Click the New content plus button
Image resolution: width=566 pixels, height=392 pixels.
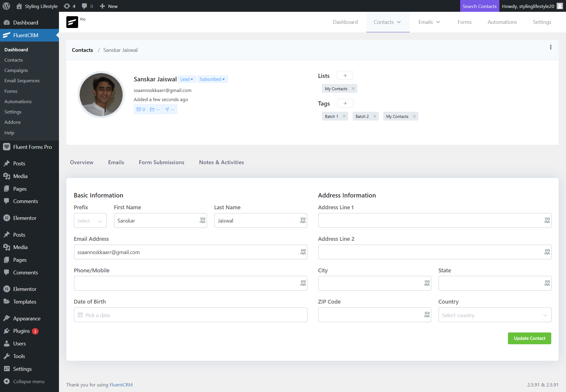(x=108, y=6)
